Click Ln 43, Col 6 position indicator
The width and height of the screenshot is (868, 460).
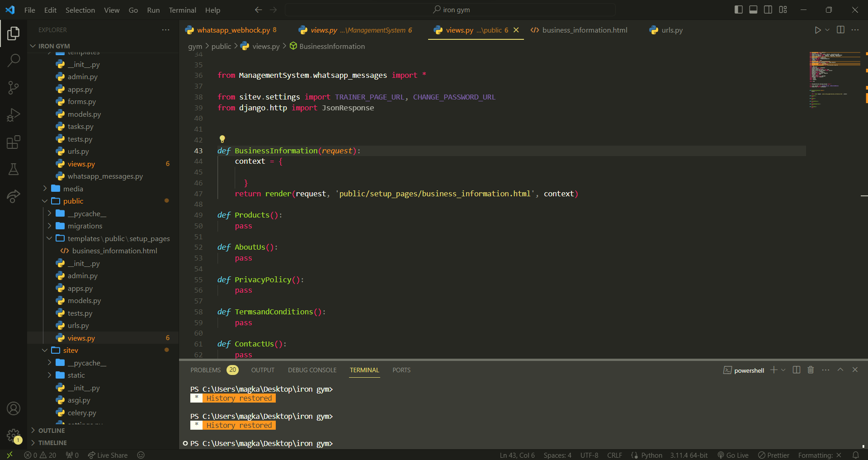tap(517, 455)
